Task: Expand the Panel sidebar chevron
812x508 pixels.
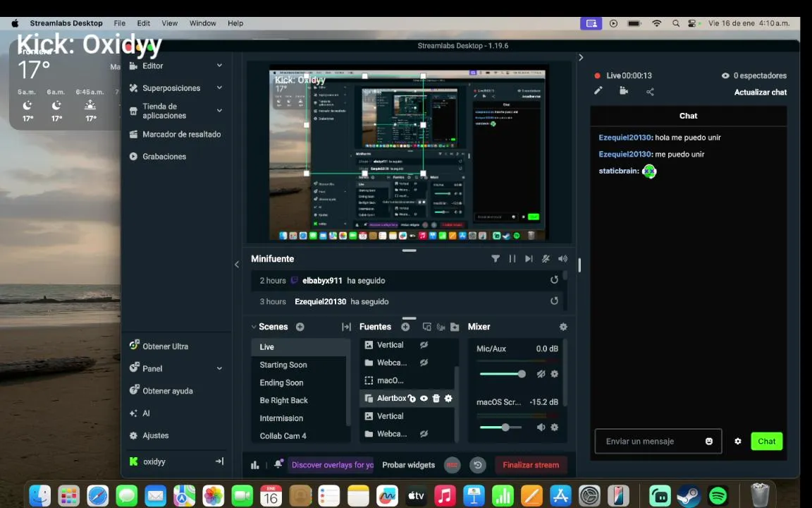Action: [x=220, y=368]
